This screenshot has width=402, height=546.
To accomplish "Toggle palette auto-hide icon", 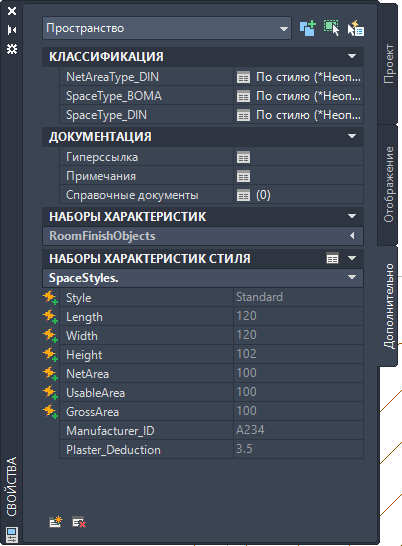I will point(12,30).
